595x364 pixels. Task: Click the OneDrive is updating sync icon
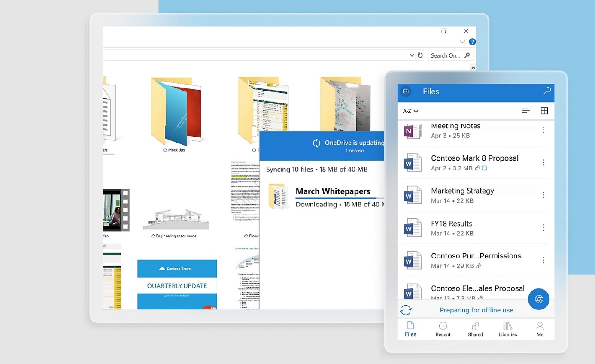(x=316, y=143)
